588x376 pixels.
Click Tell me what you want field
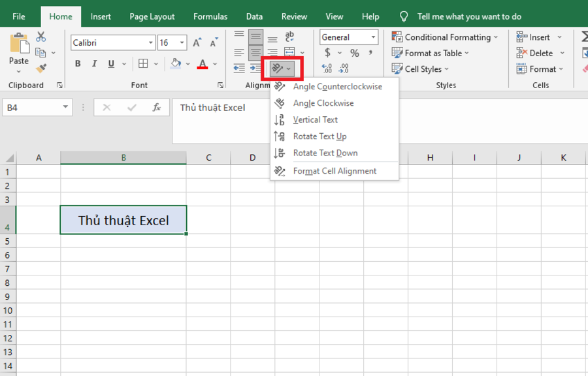click(469, 16)
